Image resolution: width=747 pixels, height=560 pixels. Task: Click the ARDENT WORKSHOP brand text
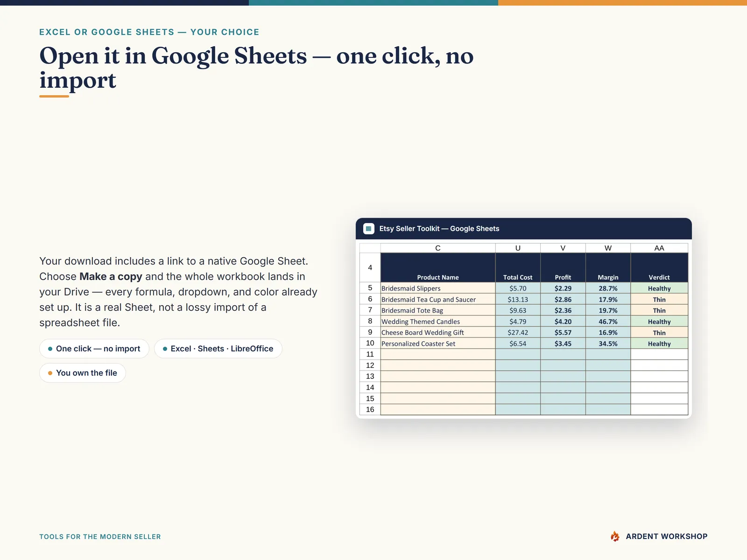tap(667, 536)
